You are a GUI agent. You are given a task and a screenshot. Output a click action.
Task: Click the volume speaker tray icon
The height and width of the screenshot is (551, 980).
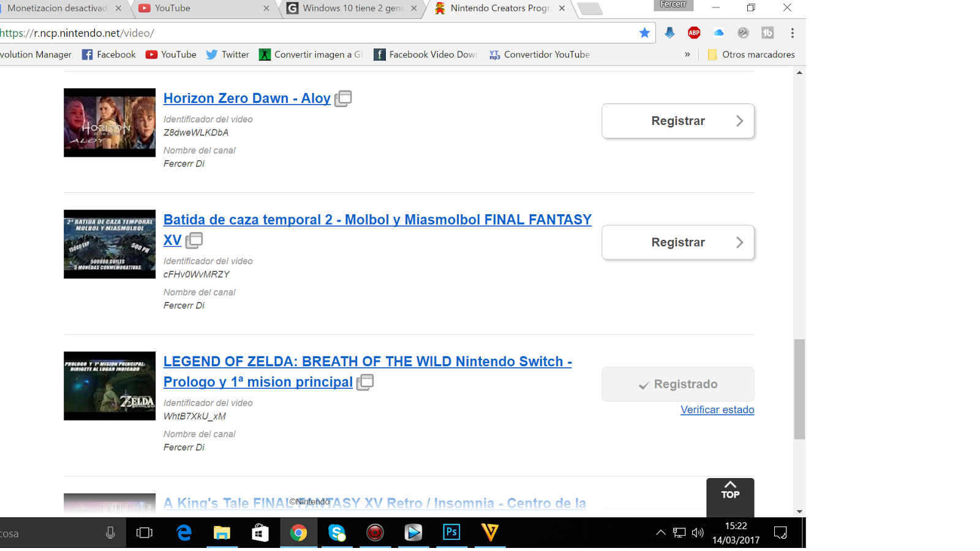698,533
